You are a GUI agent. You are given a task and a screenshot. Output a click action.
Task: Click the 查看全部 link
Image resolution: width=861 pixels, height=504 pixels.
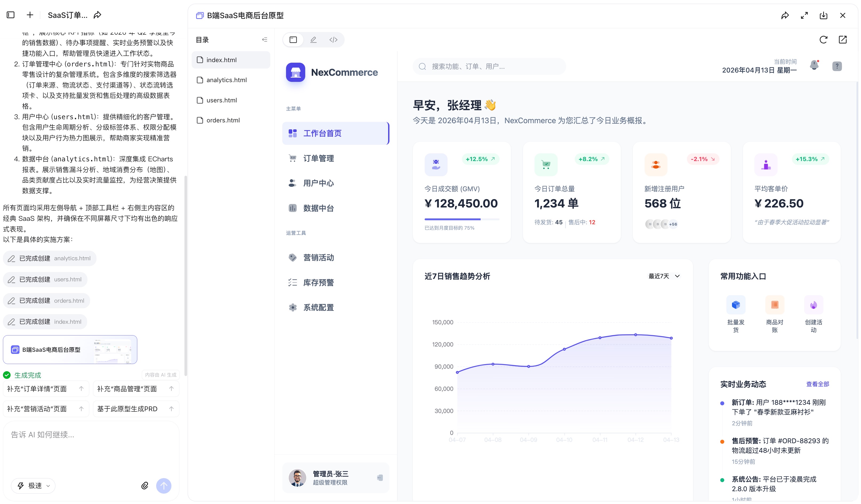[817, 384]
